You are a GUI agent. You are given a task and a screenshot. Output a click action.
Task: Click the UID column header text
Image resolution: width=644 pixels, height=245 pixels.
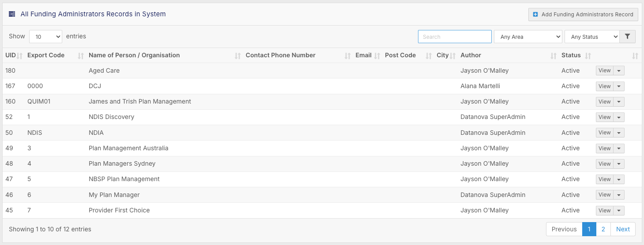coord(11,55)
